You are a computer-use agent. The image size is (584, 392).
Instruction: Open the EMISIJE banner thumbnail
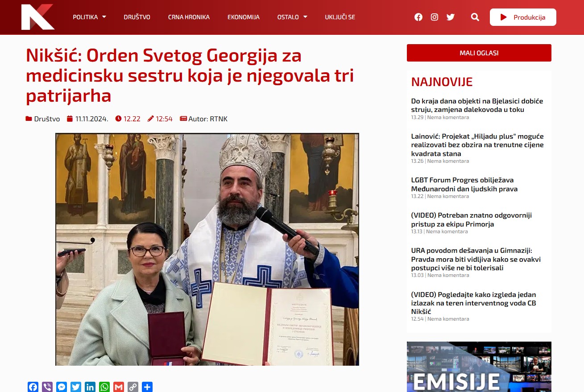[x=479, y=367]
